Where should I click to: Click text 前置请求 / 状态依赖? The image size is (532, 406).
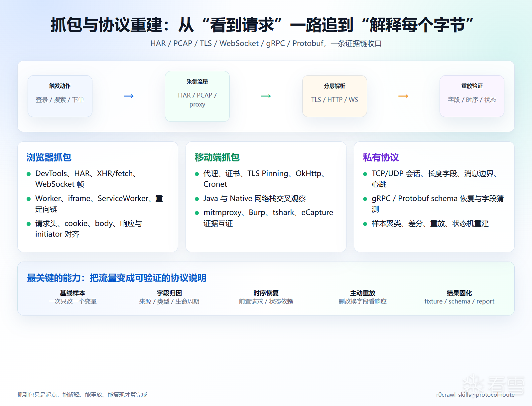pyautogui.click(x=266, y=302)
